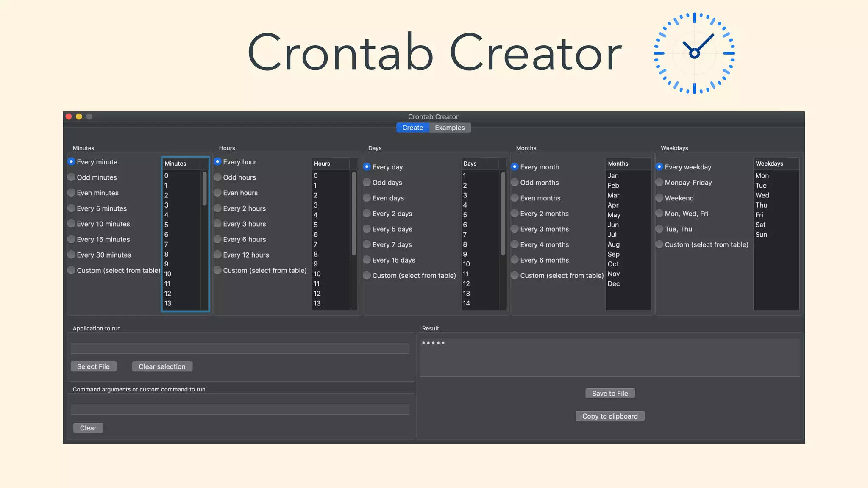Select minute 5 in Minutes table

click(182, 225)
